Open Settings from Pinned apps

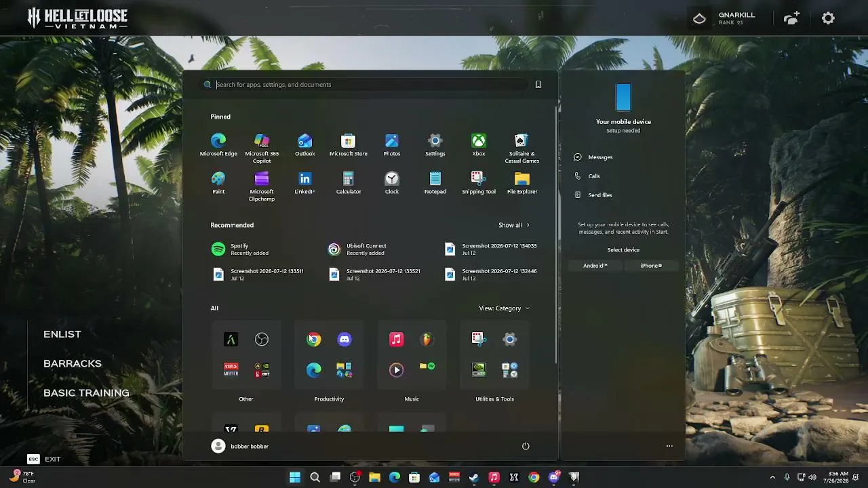click(x=435, y=145)
